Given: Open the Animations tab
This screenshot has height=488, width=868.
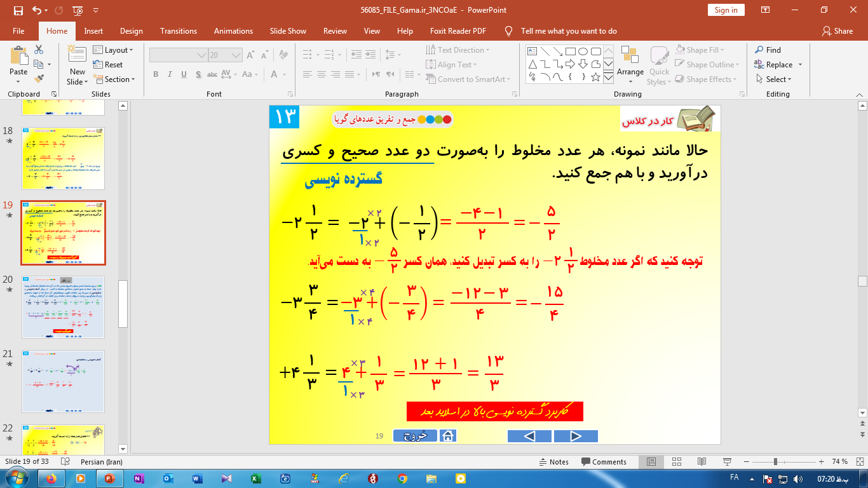Looking at the screenshot, I should point(233,31).
